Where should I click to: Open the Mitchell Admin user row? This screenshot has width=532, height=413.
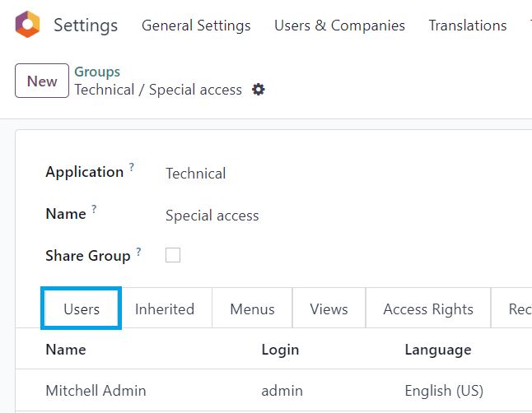pyautogui.click(x=273, y=390)
